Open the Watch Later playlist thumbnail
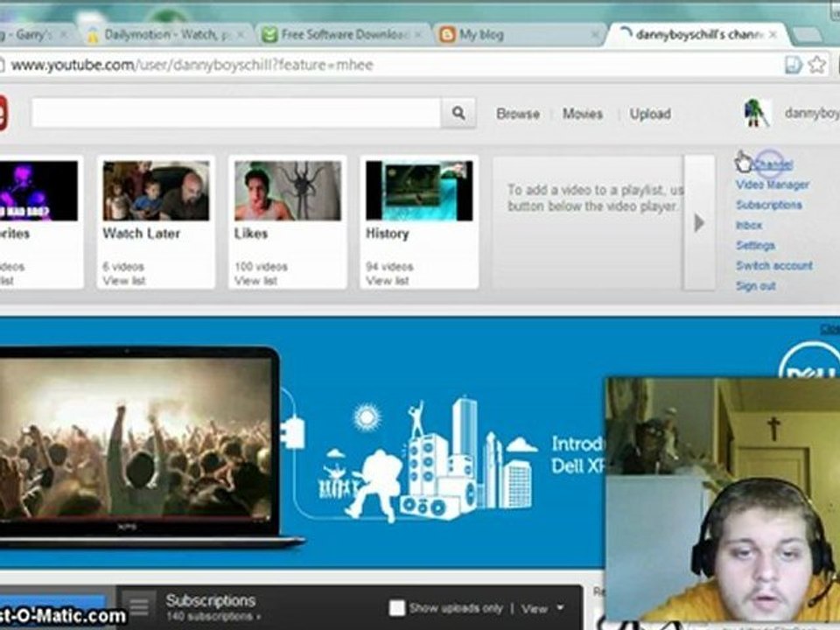 click(x=156, y=191)
